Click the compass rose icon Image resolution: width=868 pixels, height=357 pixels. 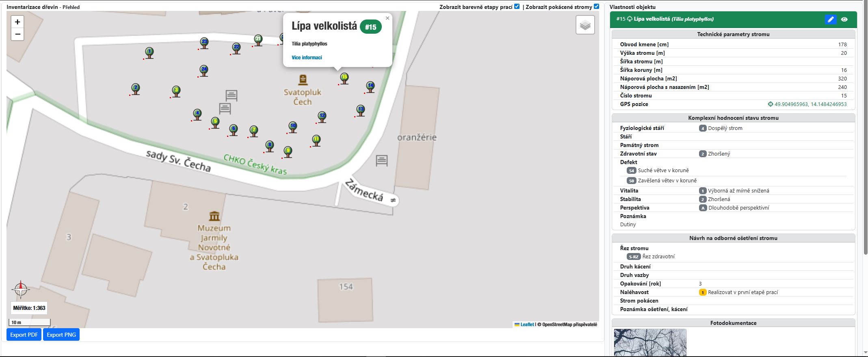(x=21, y=289)
